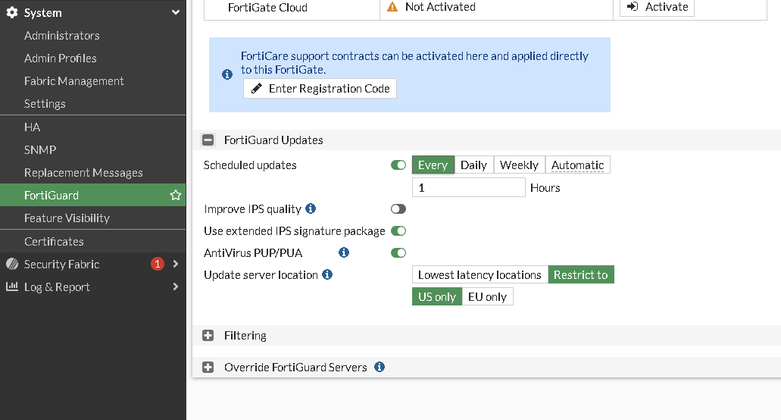Expand the Filtering section
Screen dimensions: 781x420
tap(208, 336)
